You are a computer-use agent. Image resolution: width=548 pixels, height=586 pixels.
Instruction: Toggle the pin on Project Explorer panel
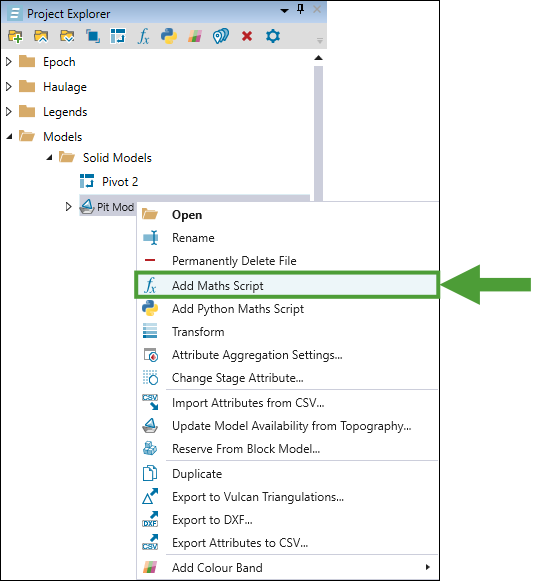[x=301, y=9]
